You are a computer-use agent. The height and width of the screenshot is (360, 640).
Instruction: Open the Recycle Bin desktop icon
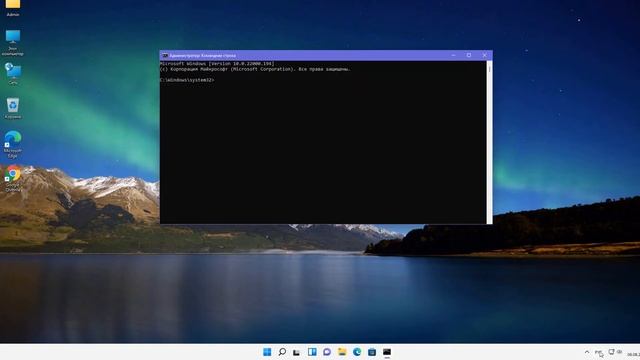click(13, 108)
